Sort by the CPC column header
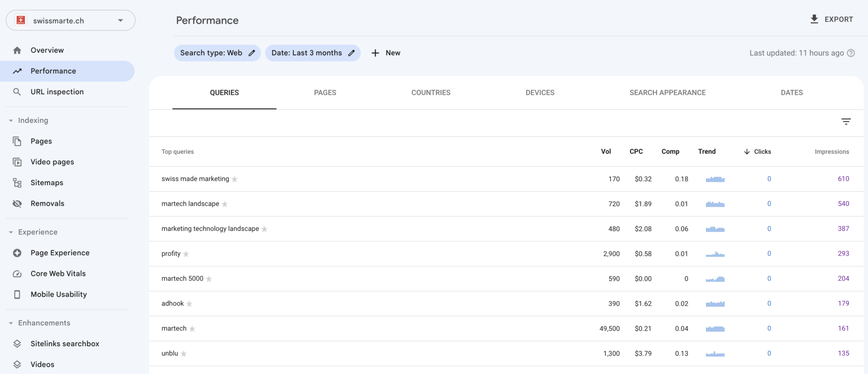Screen dimensions: 868x374 [x=636, y=152]
